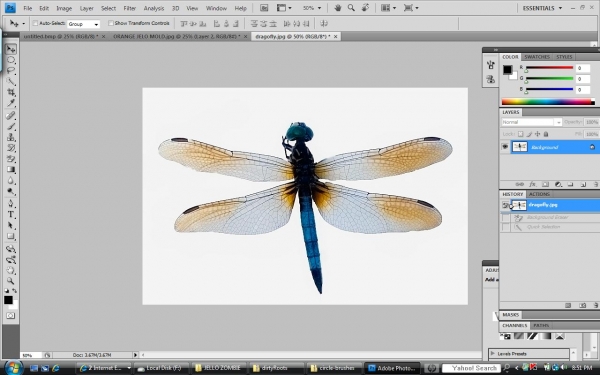The height and width of the screenshot is (375, 600).
Task: Select the Crop tool
Action: click(x=11, y=92)
